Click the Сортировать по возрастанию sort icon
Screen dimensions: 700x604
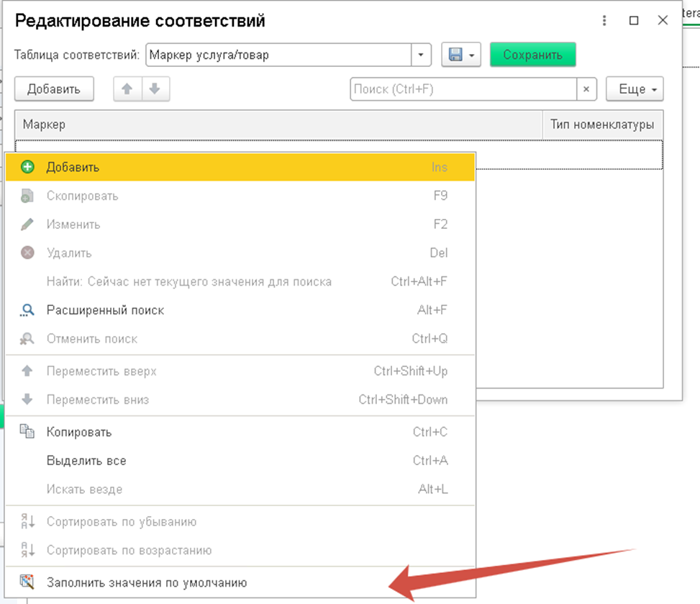pyautogui.click(x=27, y=550)
